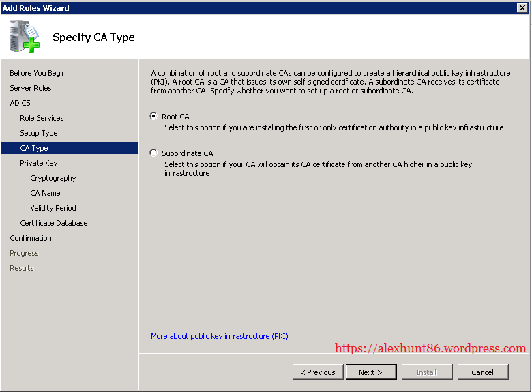Open More about public key infrastructure link
Image resolution: width=532 pixels, height=392 pixels.
[219, 336]
